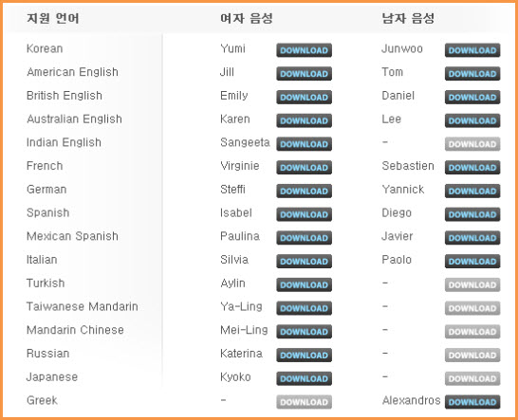Image resolution: width=518 pixels, height=420 pixels.
Task: Download Japanese female voice Kyoko
Action: point(304,378)
